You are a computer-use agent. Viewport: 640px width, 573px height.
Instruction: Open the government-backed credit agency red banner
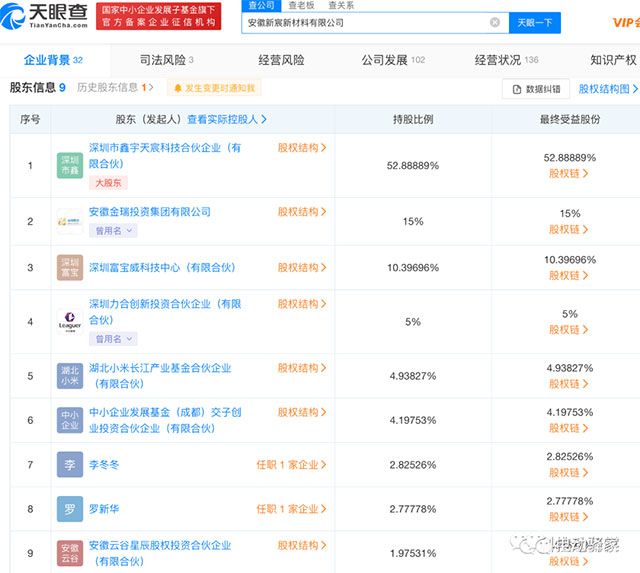pos(159,16)
